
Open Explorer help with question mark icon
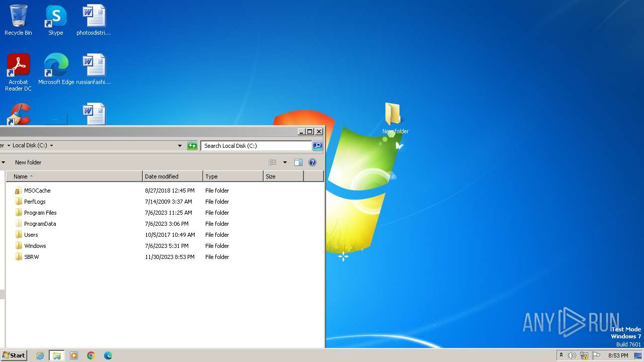click(312, 162)
